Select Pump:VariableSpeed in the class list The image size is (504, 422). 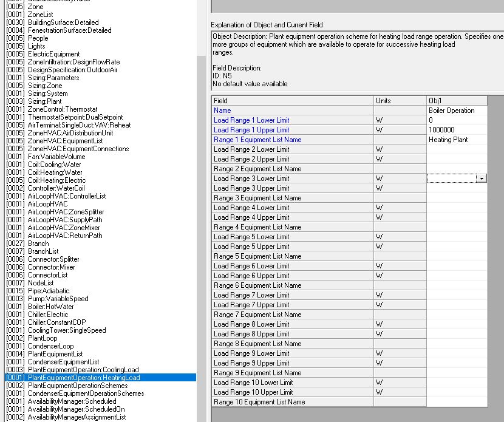(x=58, y=299)
